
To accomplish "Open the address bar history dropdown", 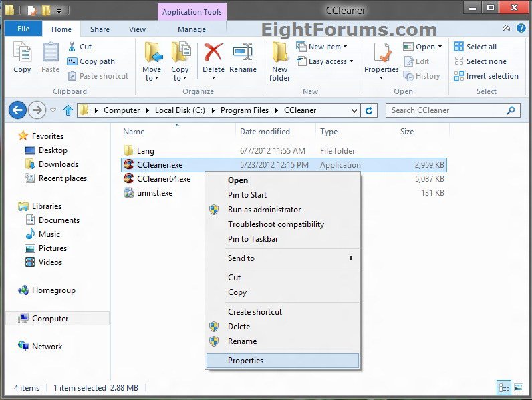I will 354,110.
